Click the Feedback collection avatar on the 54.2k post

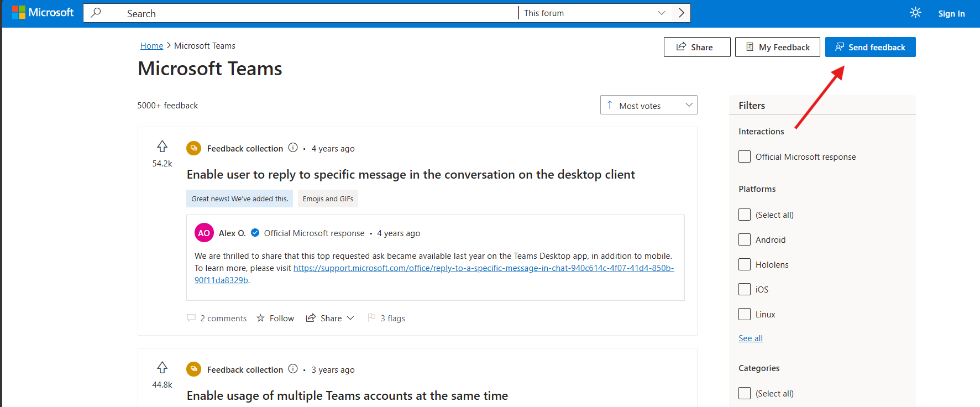193,148
